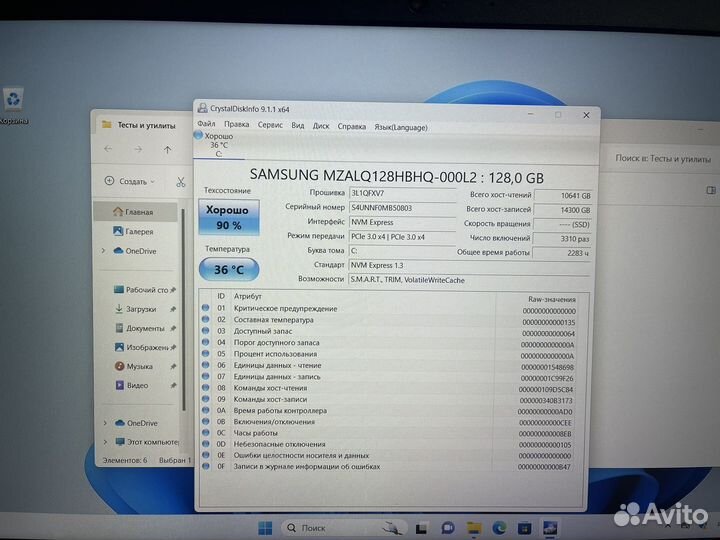Viewport: 720px width, 540px height.
Task: Open the Правка menu
Action: click(236, 124)
